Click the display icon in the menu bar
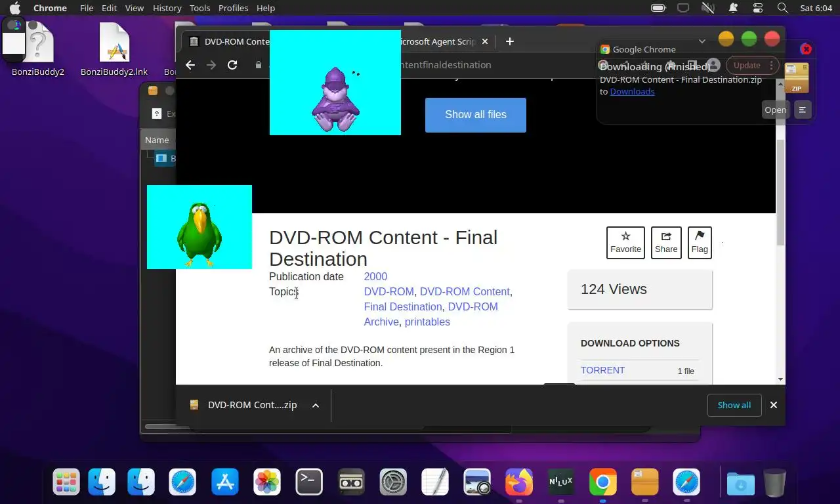Viewport: 840px width, 504px height. pos(683,8)
